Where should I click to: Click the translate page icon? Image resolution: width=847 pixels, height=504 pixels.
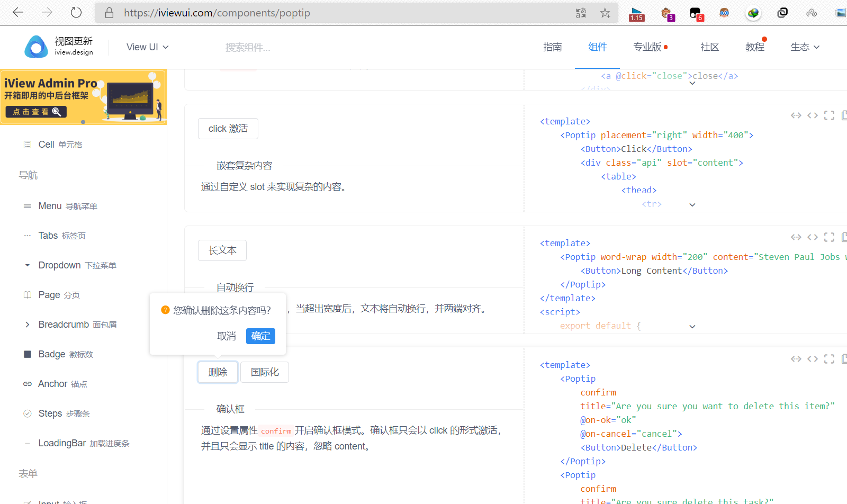pos(581,13)
